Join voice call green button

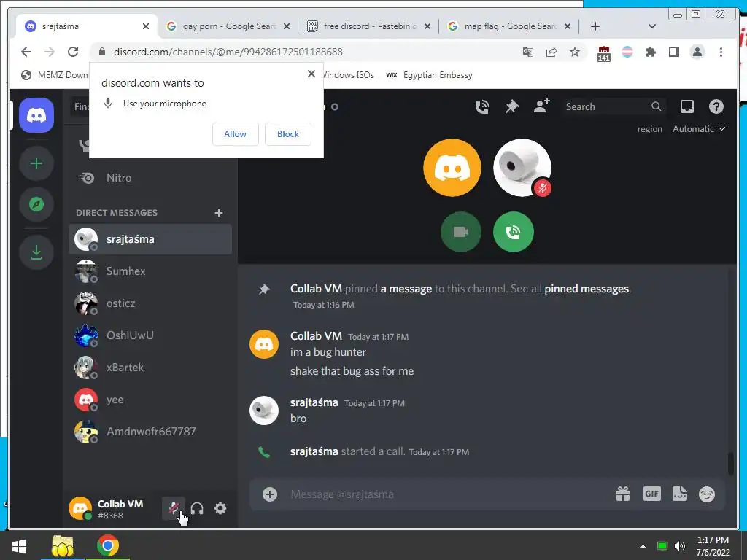pyautogui.click(x=513, y=232)
